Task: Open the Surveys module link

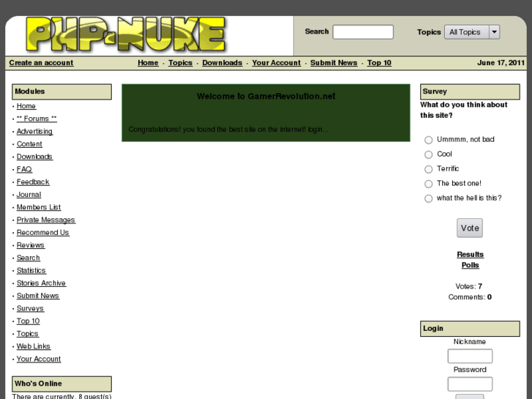Action: (30, 308)
